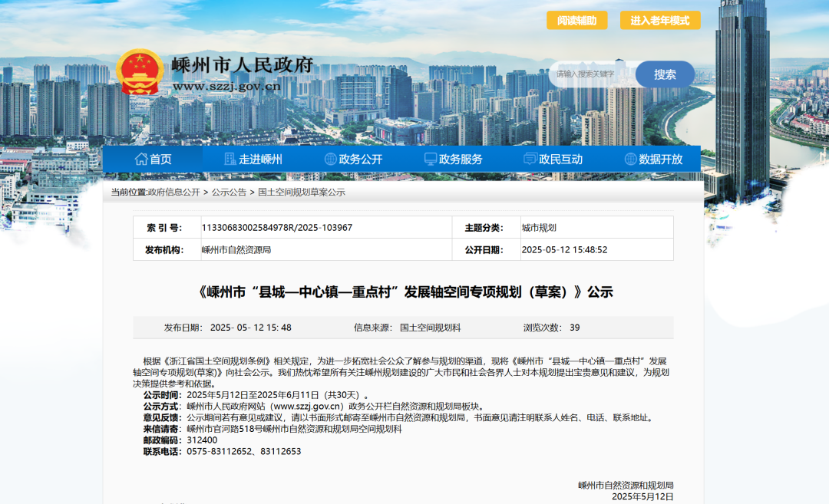Click the globe icon beside 数据开放
829x504 pixels.
click(x=630, y=159)
